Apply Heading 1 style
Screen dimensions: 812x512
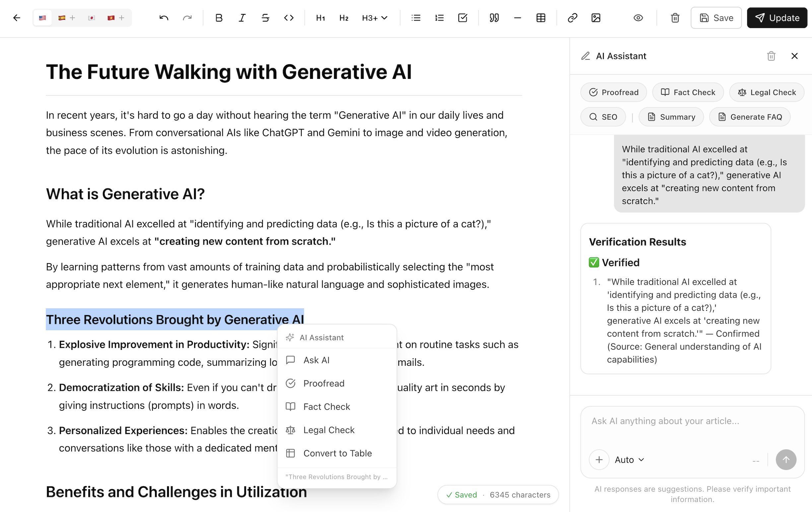[320, 18]
